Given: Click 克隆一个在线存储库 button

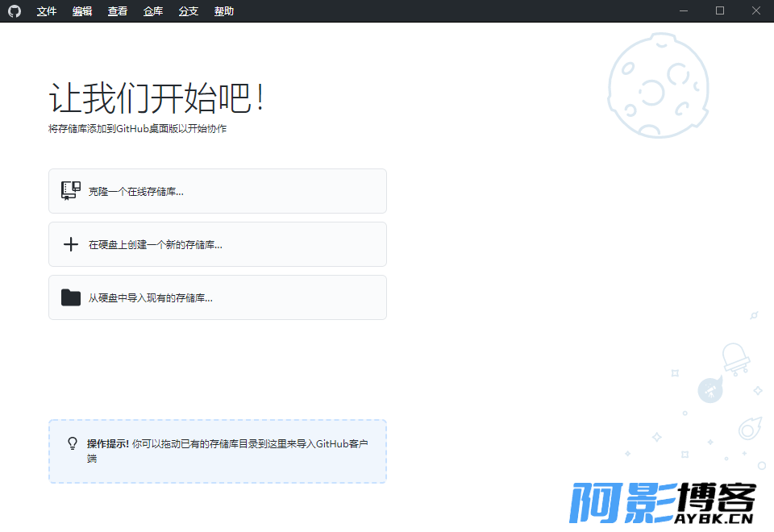Looking at the screenshot, I should pos(218,191).
